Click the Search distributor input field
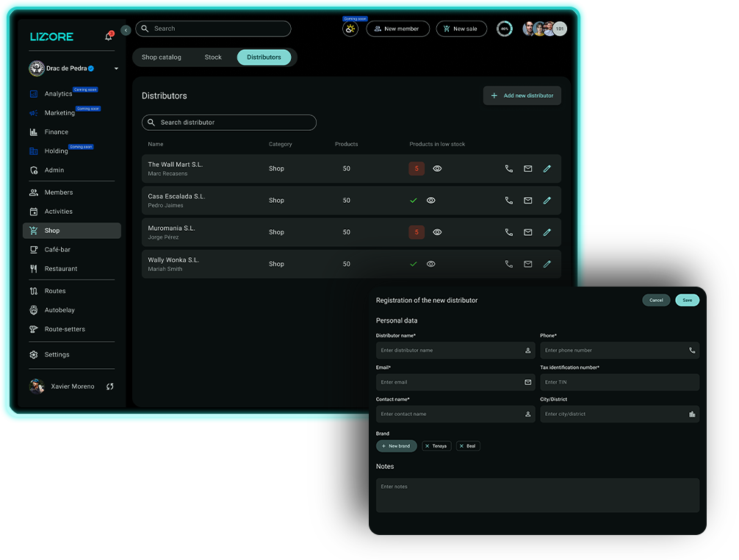 229,123
